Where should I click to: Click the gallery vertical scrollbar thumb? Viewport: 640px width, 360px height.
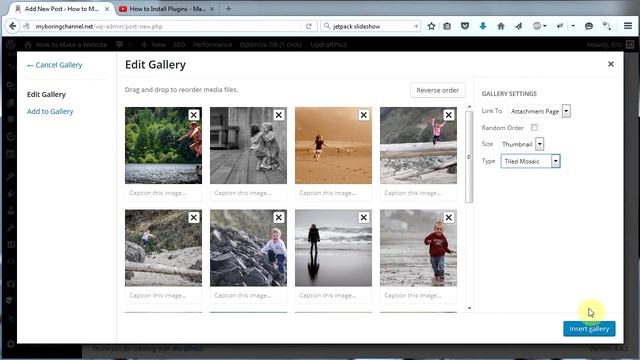tap(469, 157)
